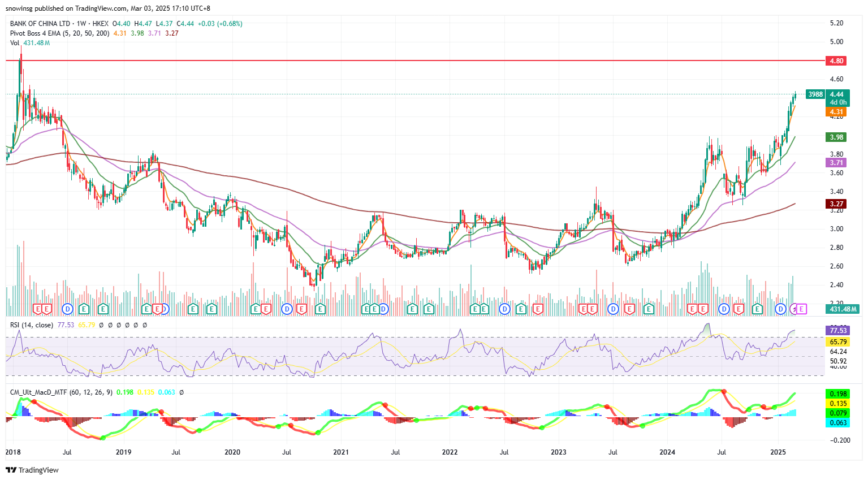Click the 3988 label beside the current price
This screenshot has height=480, width=868.
pyautogui.click(x=815, y=94)
